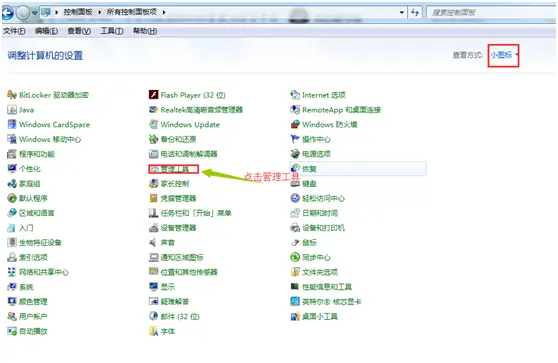
Task: Open the BitLocker 驱动器加密 icon
Action: point(12,95)
